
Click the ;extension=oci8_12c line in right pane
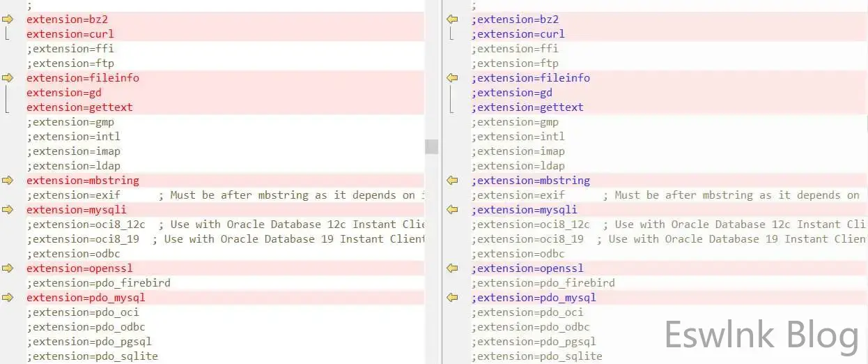(x=531, y=225)
